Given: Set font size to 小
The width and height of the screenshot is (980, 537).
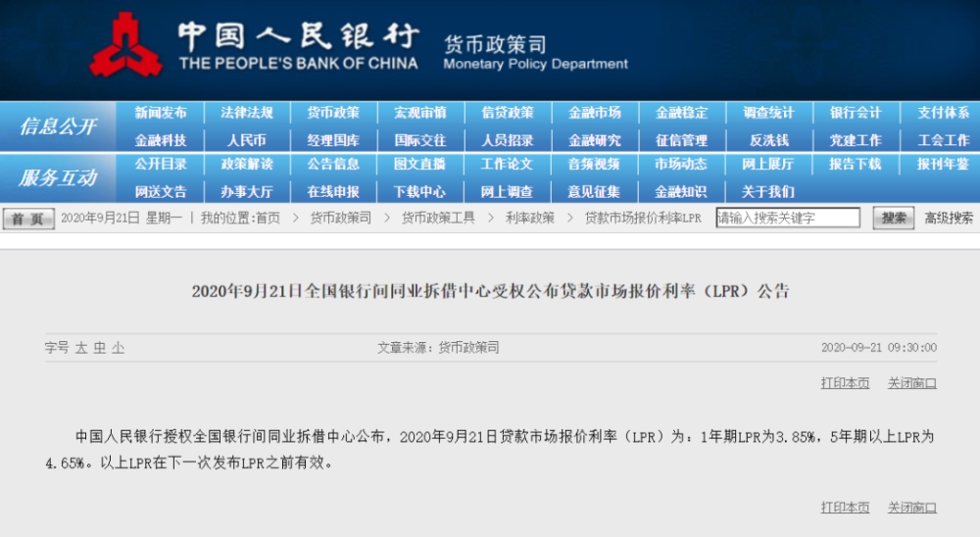Looking at the screenshot, I should coord(119,348).
